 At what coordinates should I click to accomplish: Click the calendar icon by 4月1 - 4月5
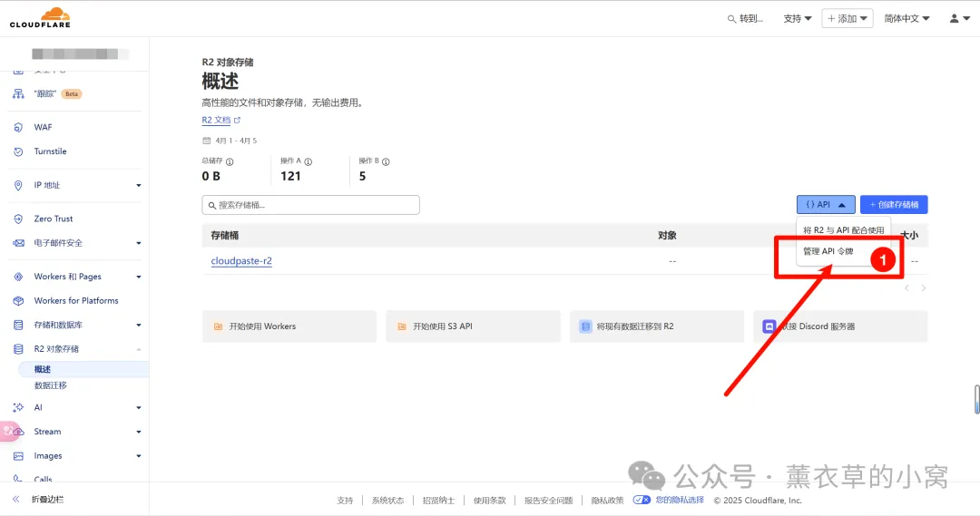(x=206, y=141)
